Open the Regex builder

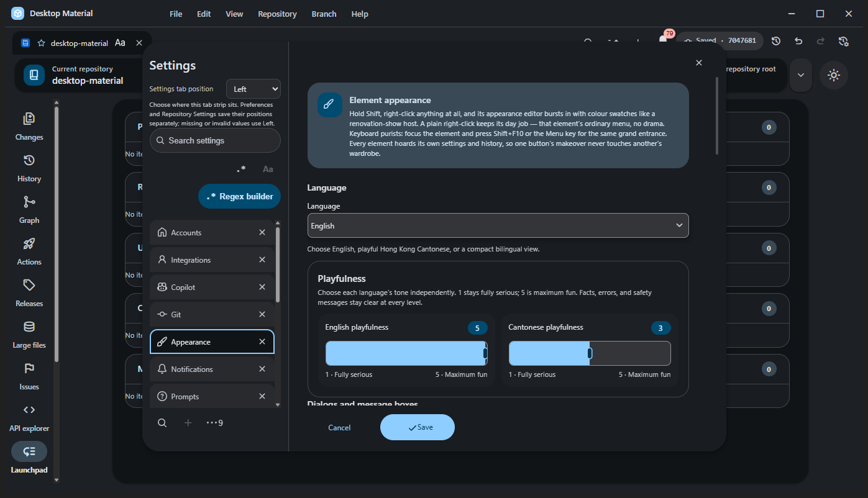coord(239,196)
